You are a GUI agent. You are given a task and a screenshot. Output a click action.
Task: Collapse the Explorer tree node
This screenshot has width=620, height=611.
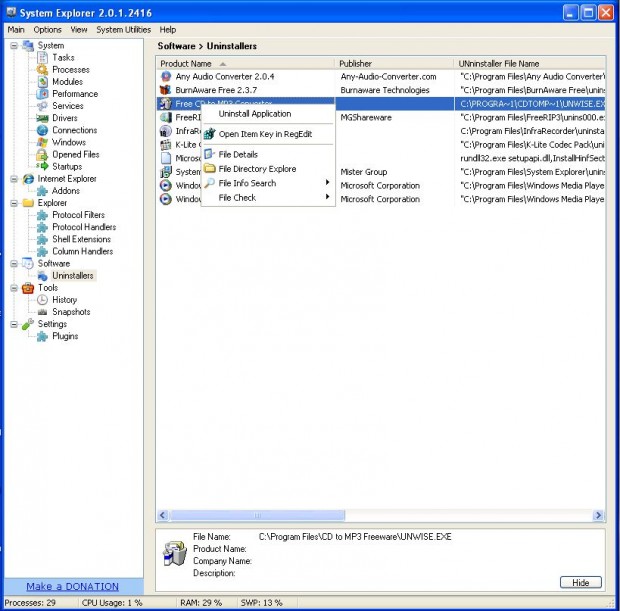pyautogui.click(x=14, y=203)
